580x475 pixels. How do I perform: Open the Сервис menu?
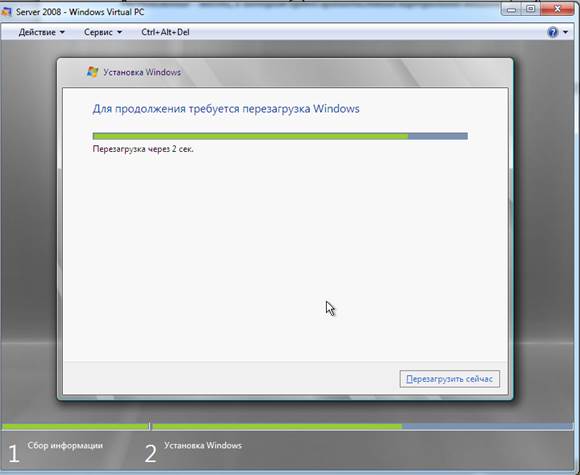[x=102, y=32]
